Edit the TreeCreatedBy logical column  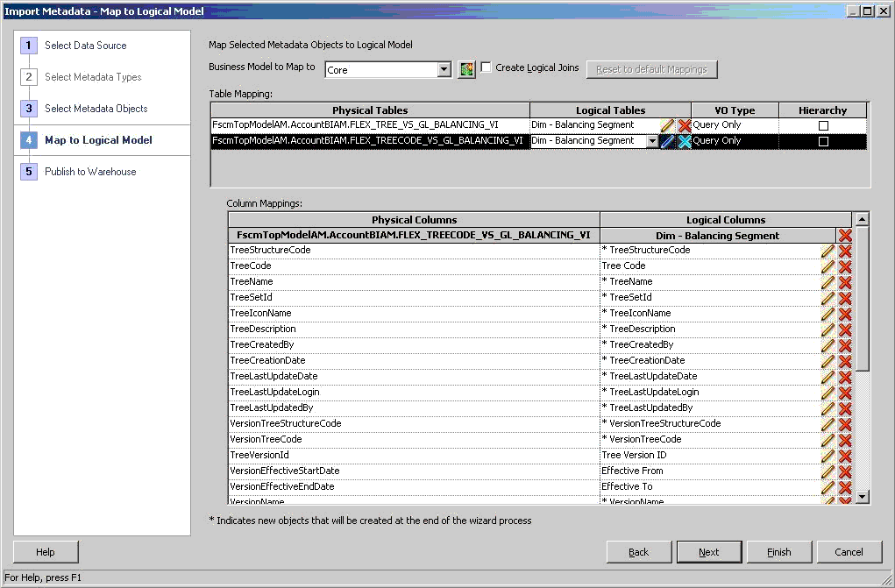click(828, 345)
